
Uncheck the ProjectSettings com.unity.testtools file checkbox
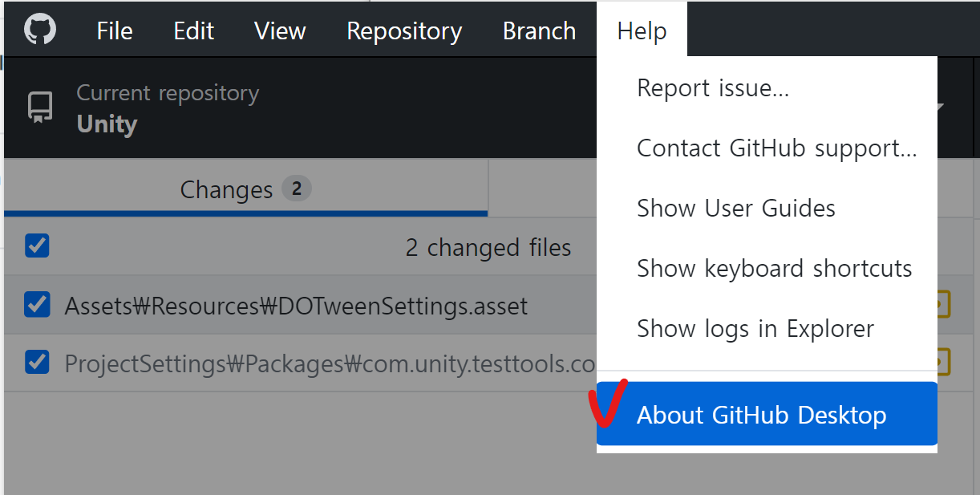click(37, 363)
